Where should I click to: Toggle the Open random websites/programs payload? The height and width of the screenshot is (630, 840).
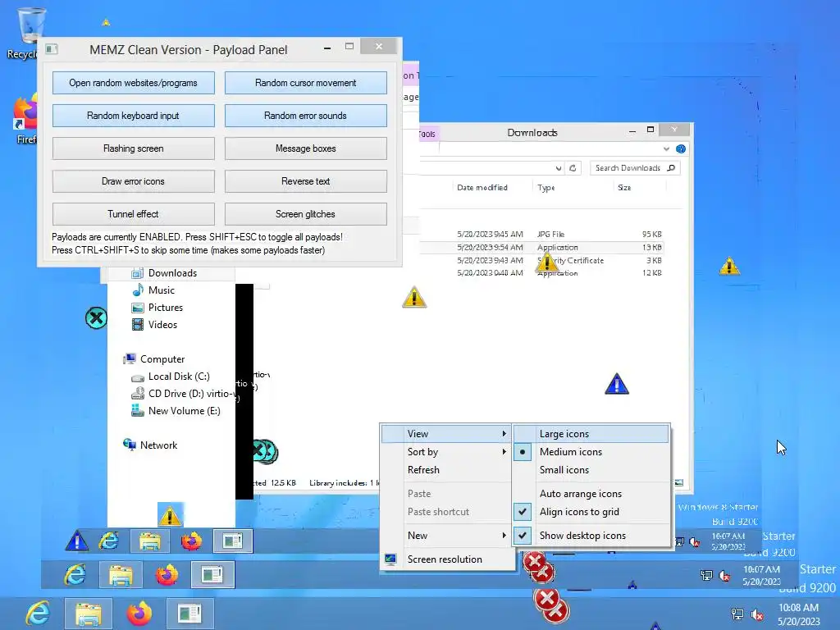(134, 83)
